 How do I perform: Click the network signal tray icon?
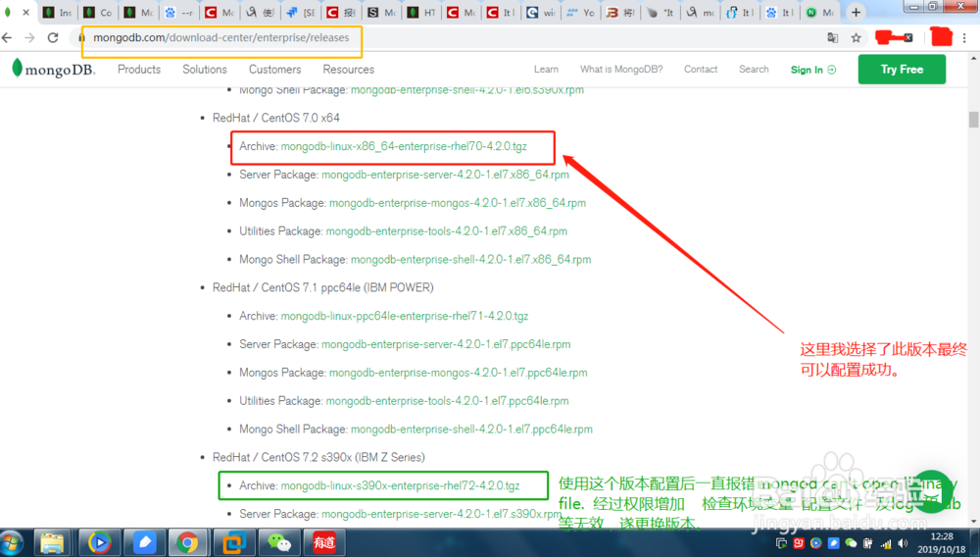click(x=886, y=543)
